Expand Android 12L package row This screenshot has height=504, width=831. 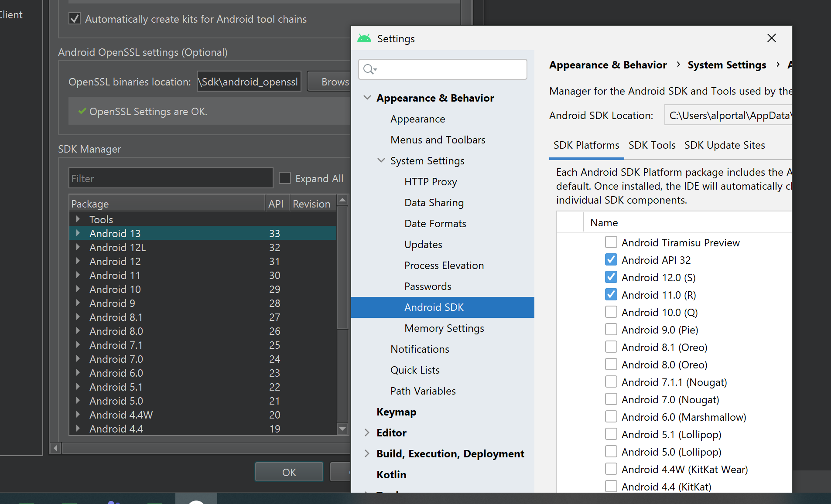point(78,247)
